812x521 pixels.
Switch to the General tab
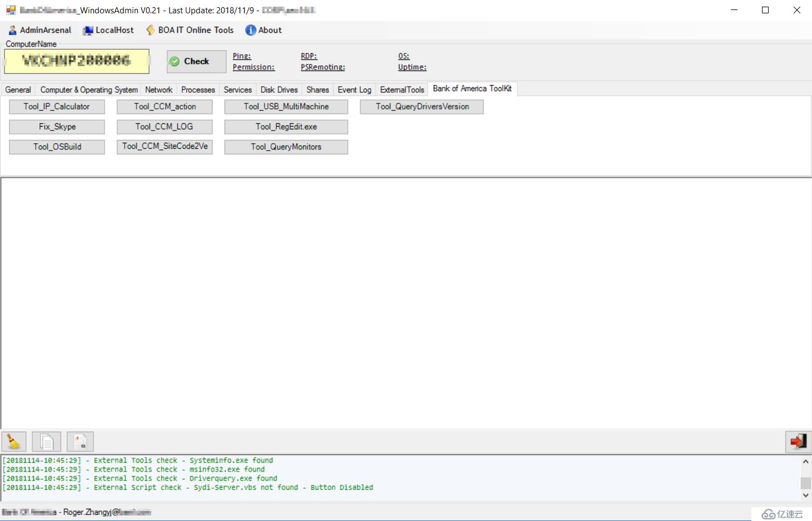pos(18,89)
